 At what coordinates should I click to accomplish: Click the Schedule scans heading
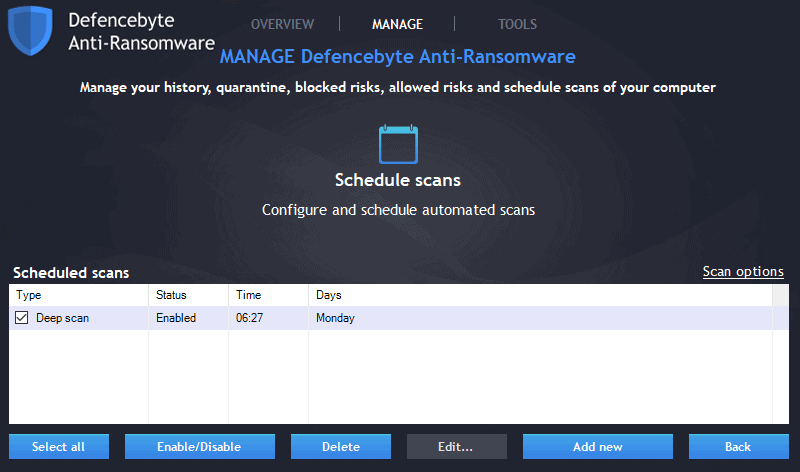398,180
